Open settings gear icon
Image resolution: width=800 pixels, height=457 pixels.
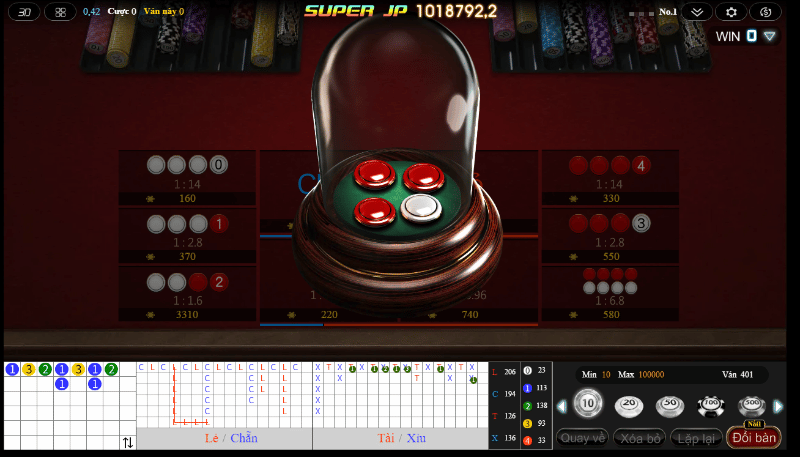pos(731,12)
